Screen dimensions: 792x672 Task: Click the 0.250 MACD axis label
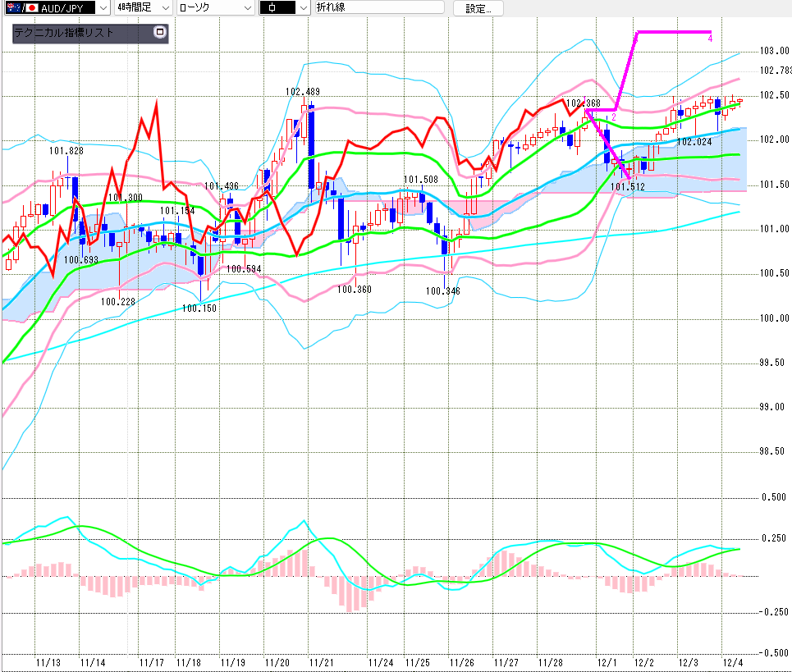(x=774, y=538)
